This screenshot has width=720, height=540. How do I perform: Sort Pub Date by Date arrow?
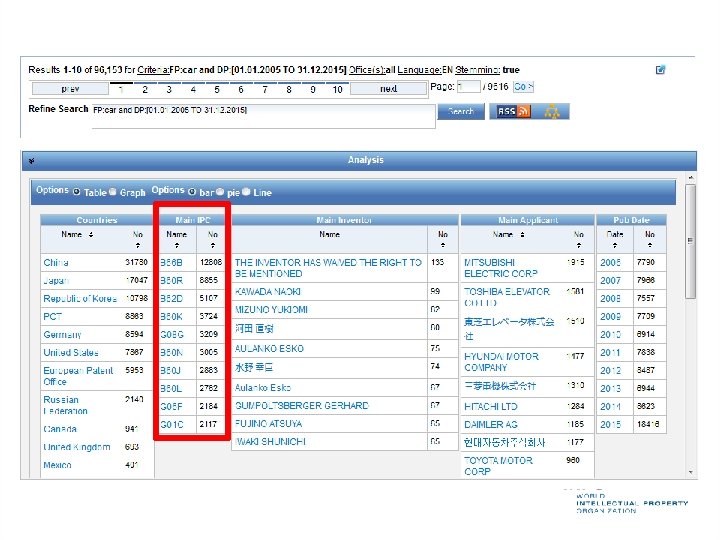[x=615, y=245]
